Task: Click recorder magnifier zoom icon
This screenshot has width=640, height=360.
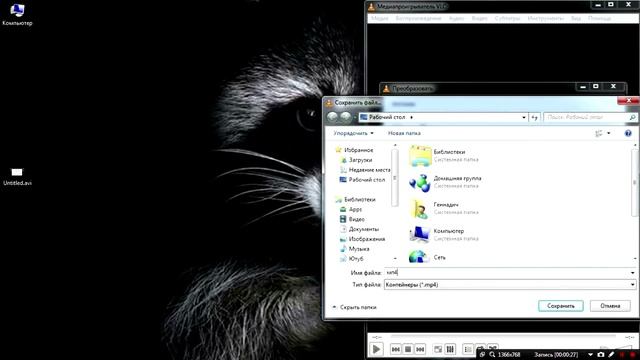Action: point(492,355)
